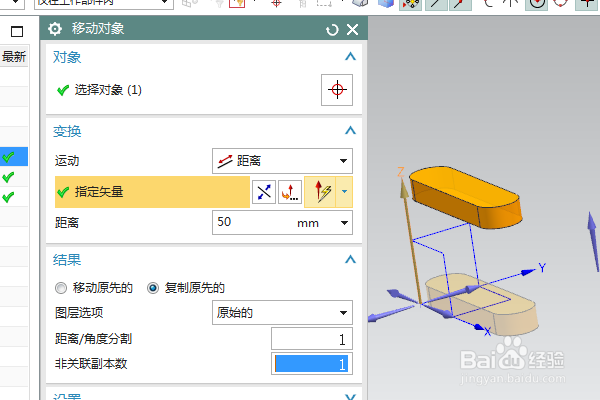Viewport: 600px width, 400px height.
Task: Click the X axis label in viewport
Action: point(487,331)
